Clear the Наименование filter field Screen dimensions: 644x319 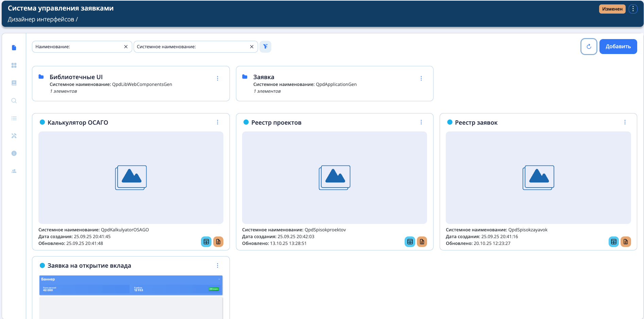(126, 47)
